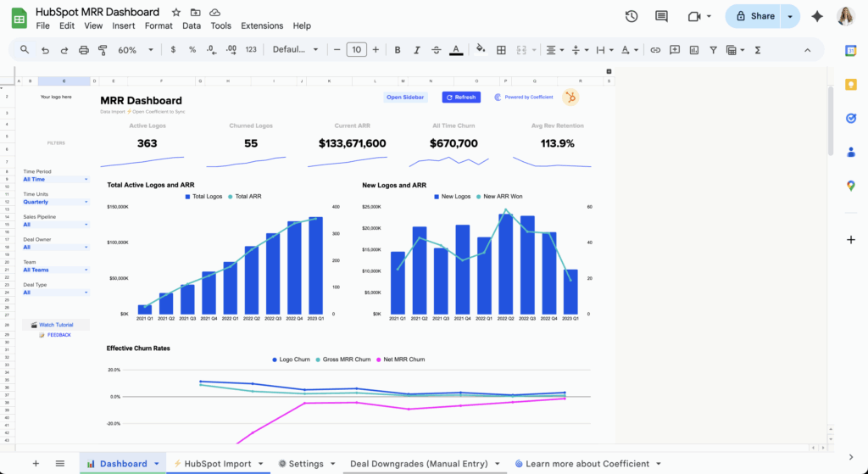Insert a comment from toolbar
The height and width of the screenshot is (474, 868).
674,50
